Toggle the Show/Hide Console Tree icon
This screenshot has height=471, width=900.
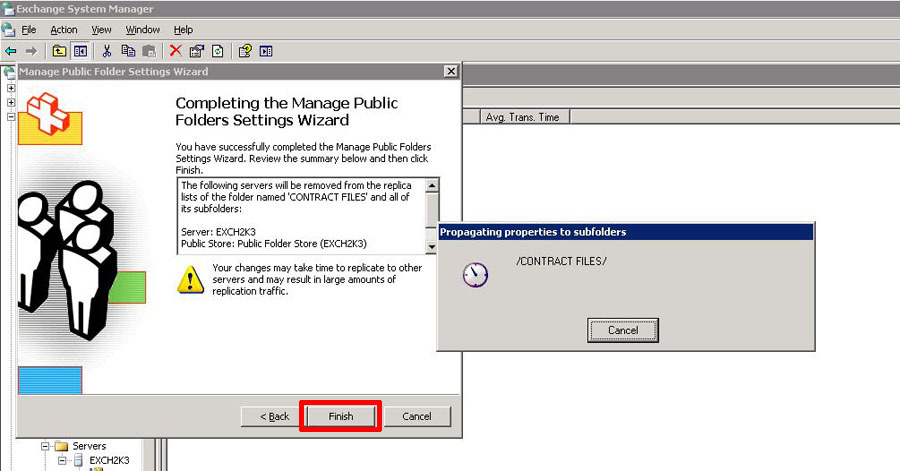(80, 52)
